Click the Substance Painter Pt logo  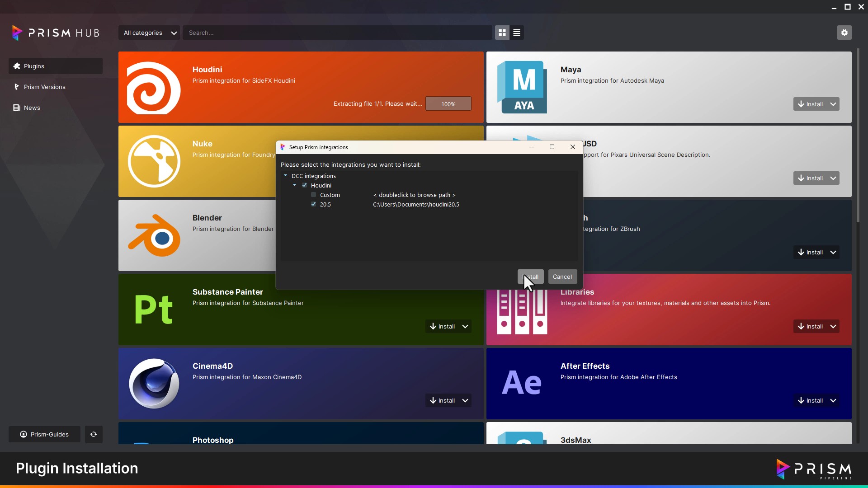coord(154,310)
